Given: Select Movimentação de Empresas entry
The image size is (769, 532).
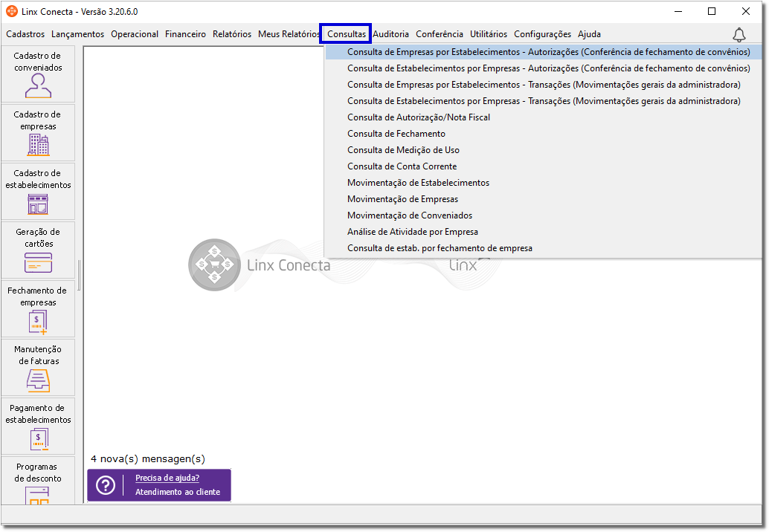Looking at the screenshot, I should pos(544,199).
